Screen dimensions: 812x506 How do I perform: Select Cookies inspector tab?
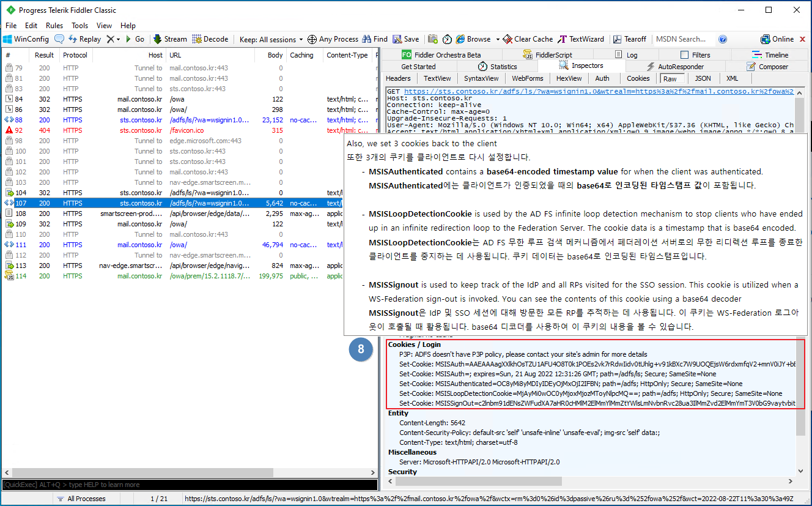pyautogui.click(x=638, y=78)
